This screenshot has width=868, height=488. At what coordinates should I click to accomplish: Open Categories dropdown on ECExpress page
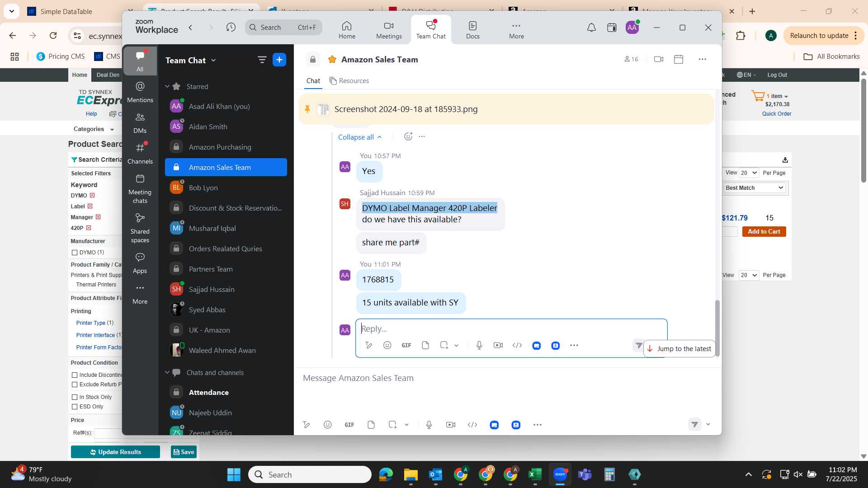click(94, 129)
